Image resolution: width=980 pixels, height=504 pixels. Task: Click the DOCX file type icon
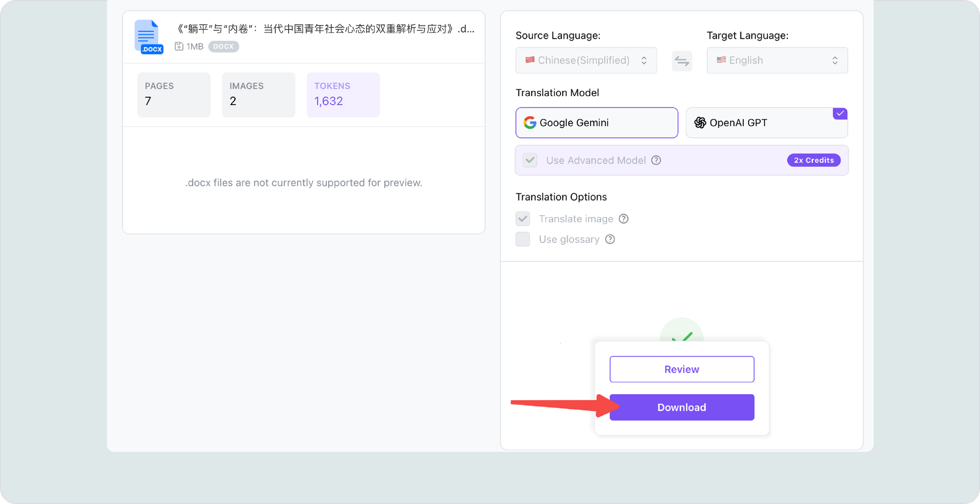coord(148,37)
